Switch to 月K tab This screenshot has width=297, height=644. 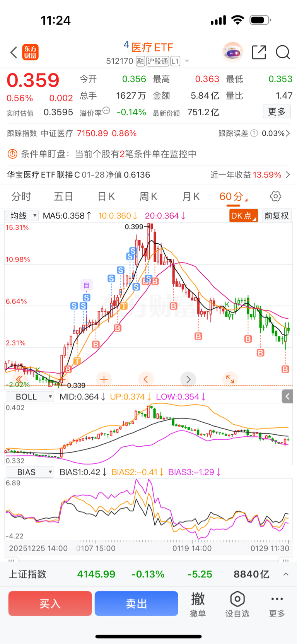coord(191,196)
